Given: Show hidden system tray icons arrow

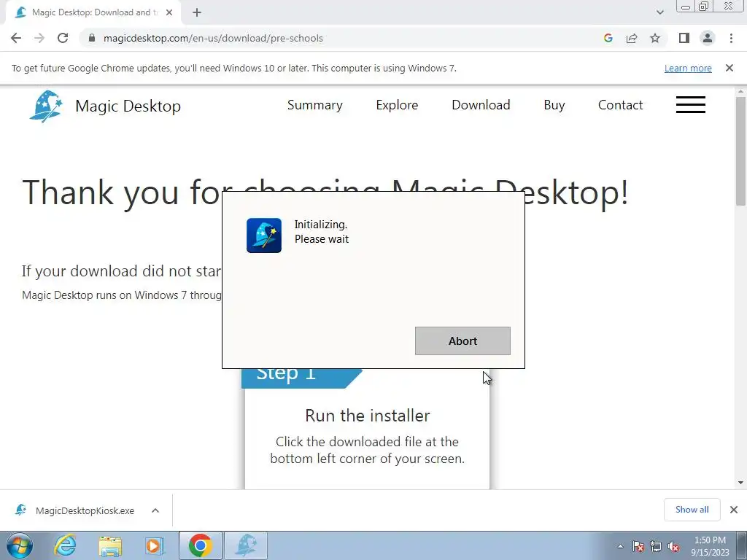Looking at the screenshot, I should (x=620, y=546).
